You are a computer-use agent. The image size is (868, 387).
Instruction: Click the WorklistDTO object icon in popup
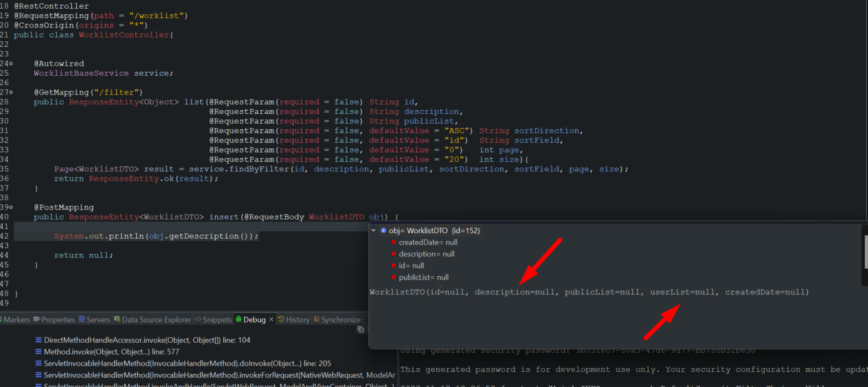click(383, 231)
